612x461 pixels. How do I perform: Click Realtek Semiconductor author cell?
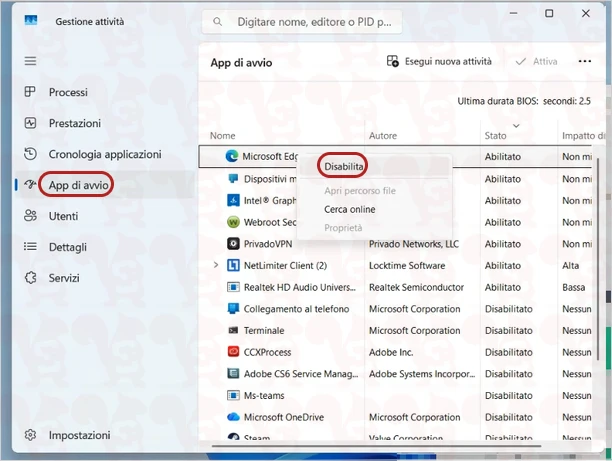pos(416,287)
